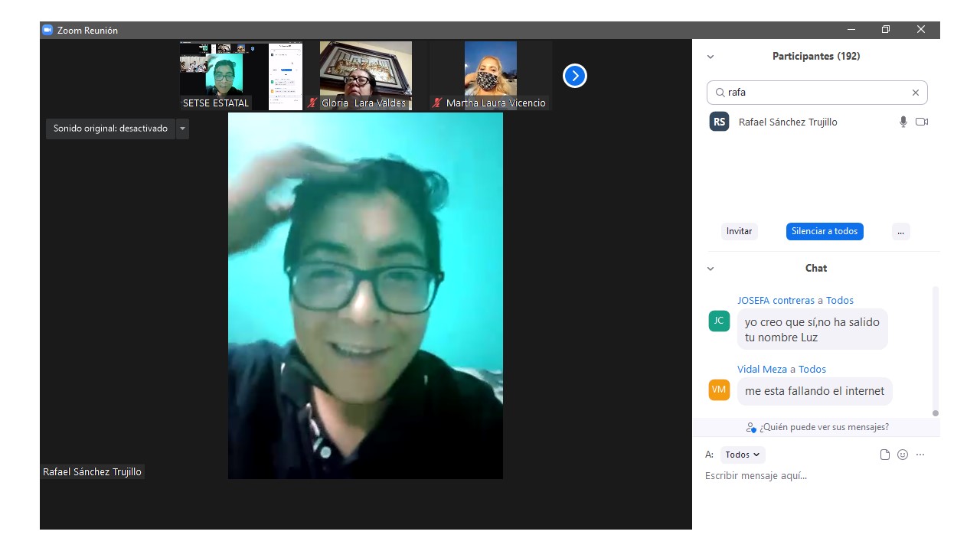This screenshot has height=551, width=980.
Task: Click sender name JOSEFA contreras in chat
Action: 776,301
